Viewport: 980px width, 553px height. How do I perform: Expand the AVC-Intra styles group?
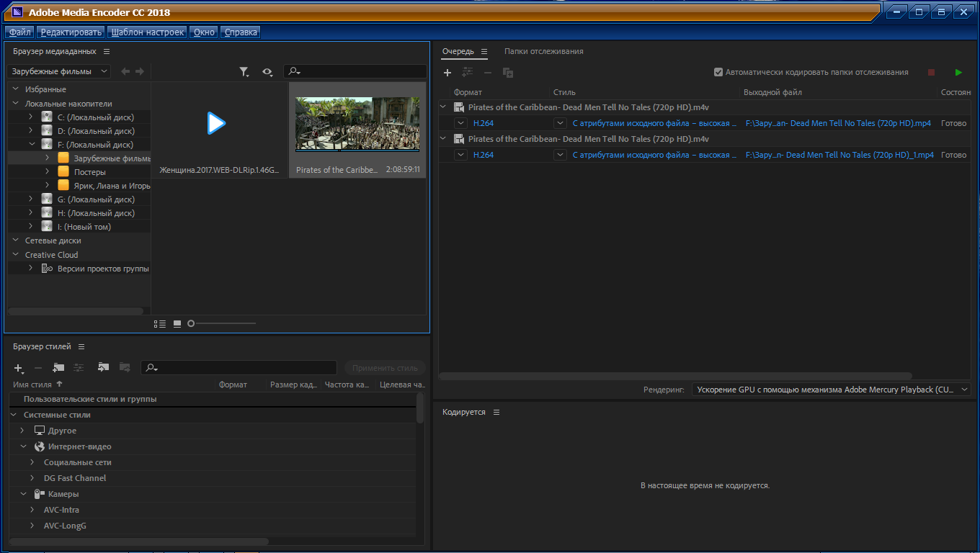click(x=32, y=510)
